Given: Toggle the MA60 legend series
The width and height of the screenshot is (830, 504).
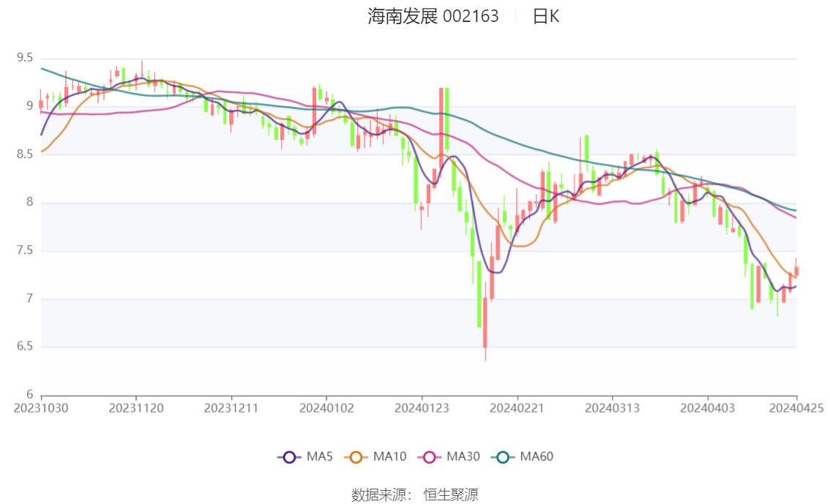Looking at the screenshot, I should pos(523,457).
